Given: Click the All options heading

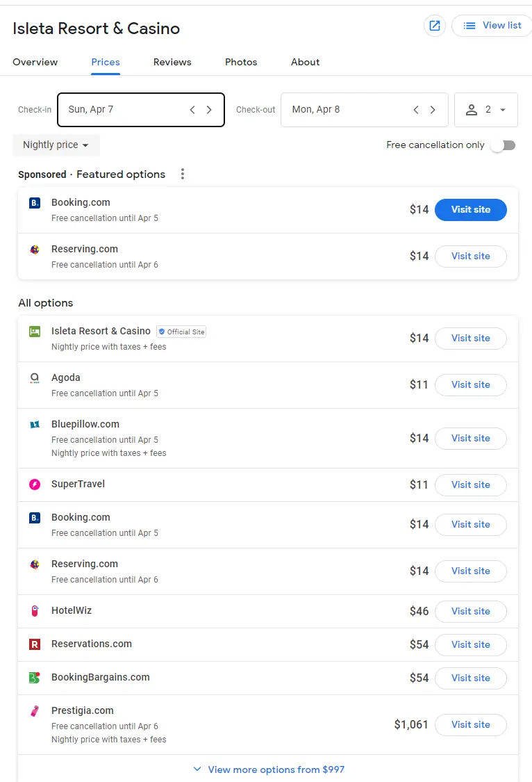Looking at the screenshot, I should 46,303.
